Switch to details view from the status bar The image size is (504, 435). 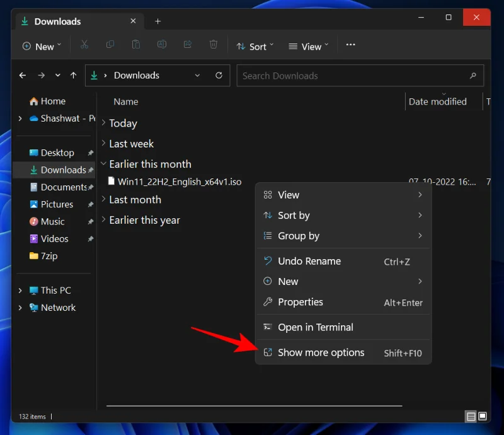point(471,416)
